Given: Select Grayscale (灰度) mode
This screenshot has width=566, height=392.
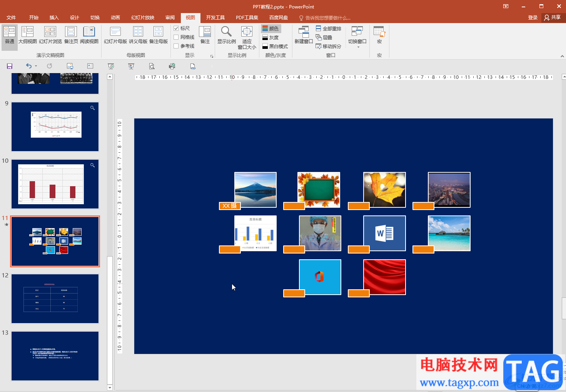Looking at the screenshot, I should [x=270, y=37].
